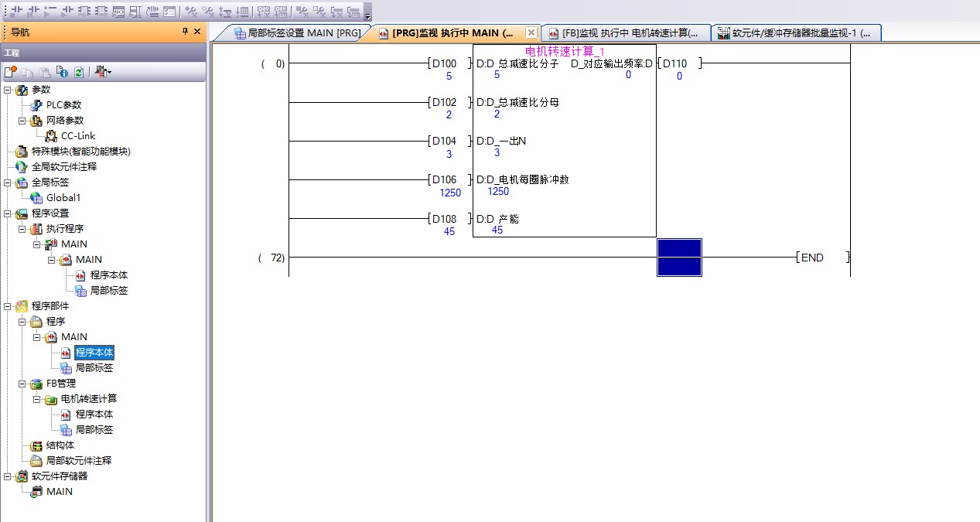Collapse the 参数 tree node
Screen dimensions: 980x522
7,90
